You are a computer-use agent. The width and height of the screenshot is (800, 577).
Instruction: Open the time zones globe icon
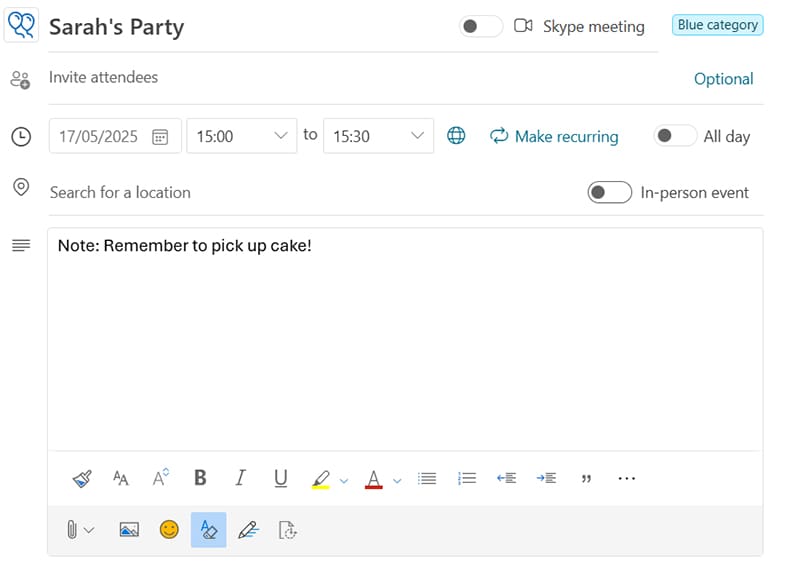point(456,136)
